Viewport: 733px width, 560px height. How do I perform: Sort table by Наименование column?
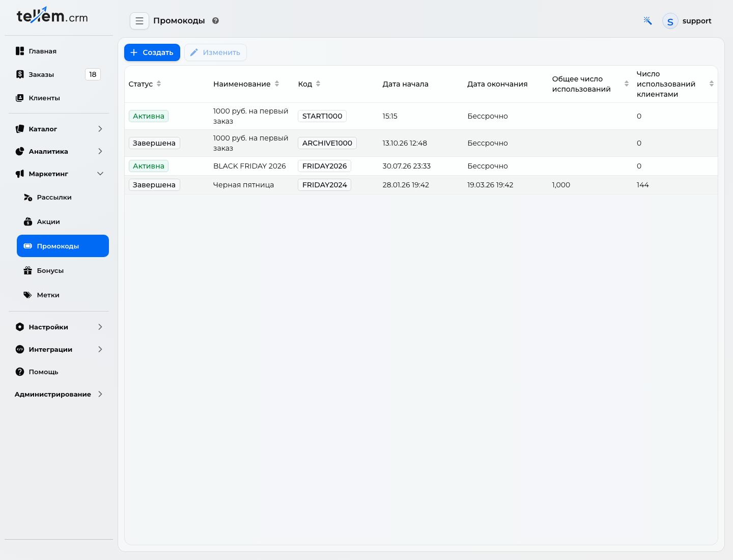click(x=277, y=84)
